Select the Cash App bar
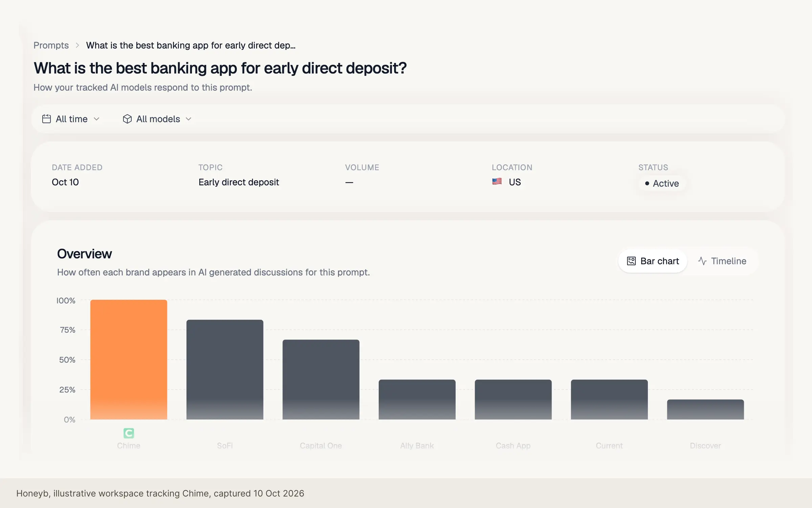Screen dimensions: 812x508 coord(513,400)
